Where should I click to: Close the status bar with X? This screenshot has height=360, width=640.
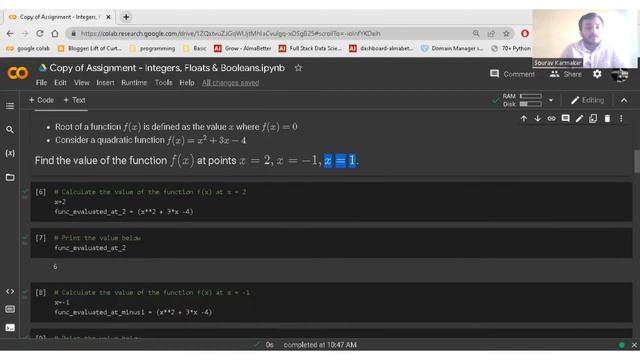pos(634,345)
